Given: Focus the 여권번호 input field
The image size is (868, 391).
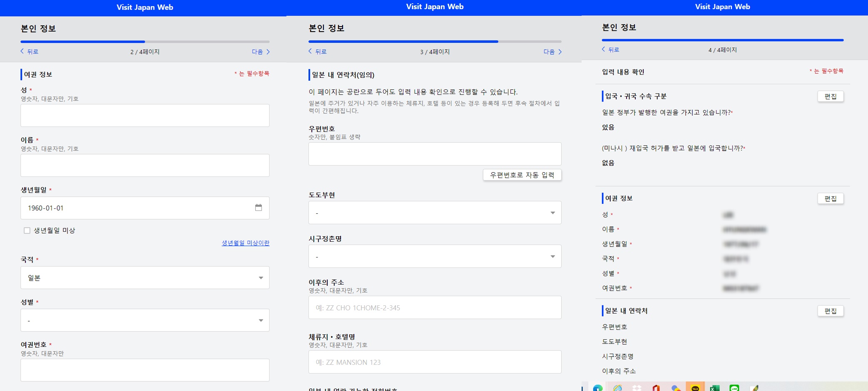Looking at the screenshot, I should [x=145, y=370].
